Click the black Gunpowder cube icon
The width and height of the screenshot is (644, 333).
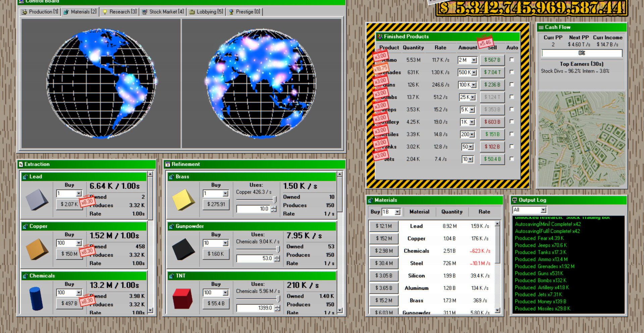183,249
